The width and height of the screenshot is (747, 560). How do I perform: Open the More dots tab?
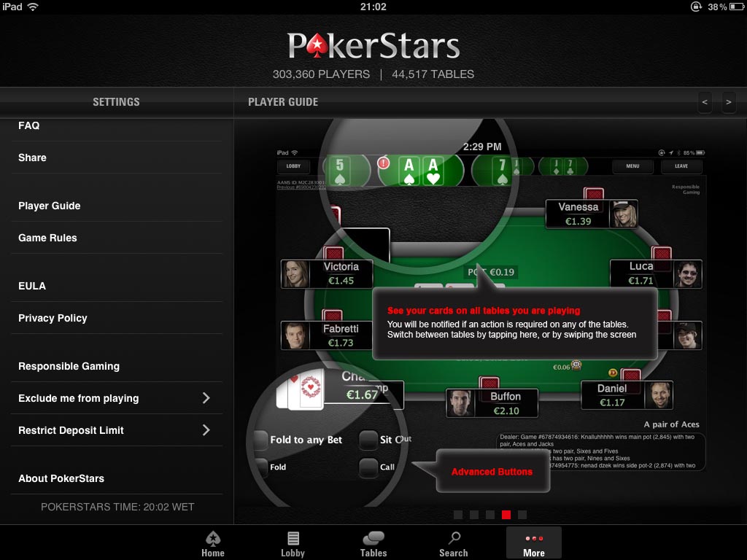533,542
